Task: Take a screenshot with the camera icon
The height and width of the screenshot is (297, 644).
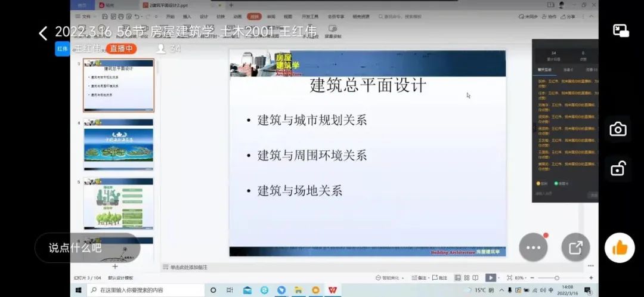Action: click(x=618, y=129)
